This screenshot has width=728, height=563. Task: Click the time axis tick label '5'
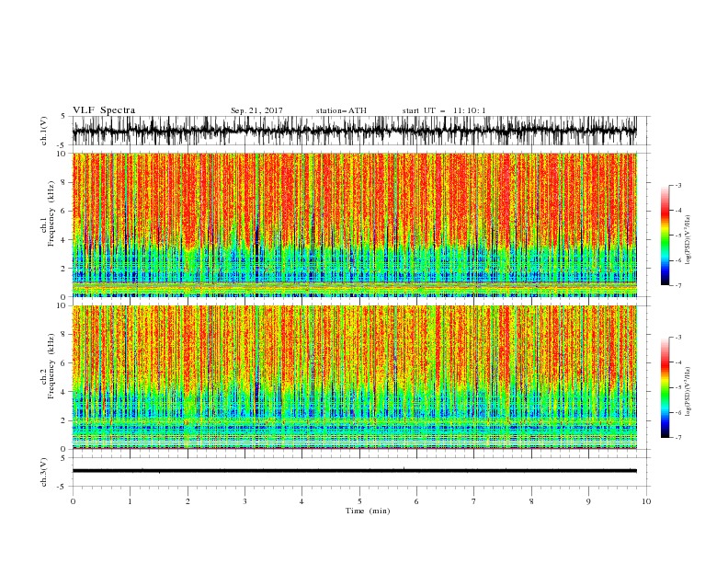pyautogui.click(x=359, y=501)
